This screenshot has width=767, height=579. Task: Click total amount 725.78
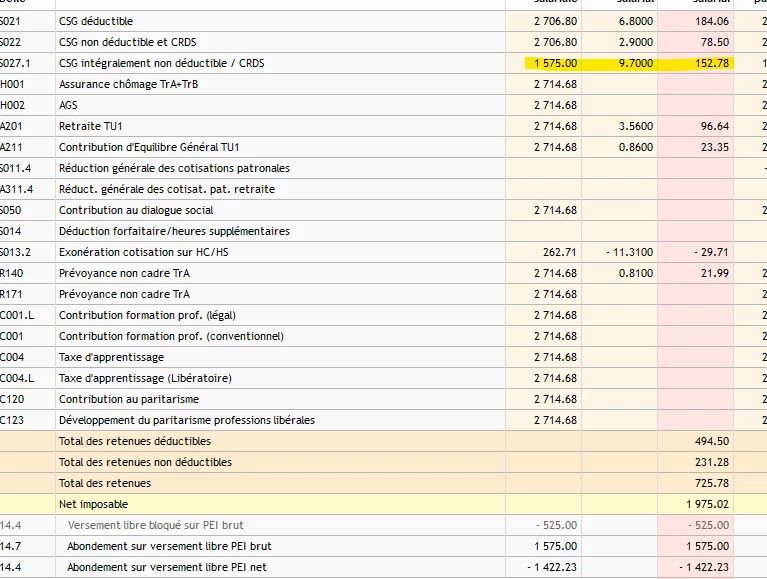click(712, 484)
